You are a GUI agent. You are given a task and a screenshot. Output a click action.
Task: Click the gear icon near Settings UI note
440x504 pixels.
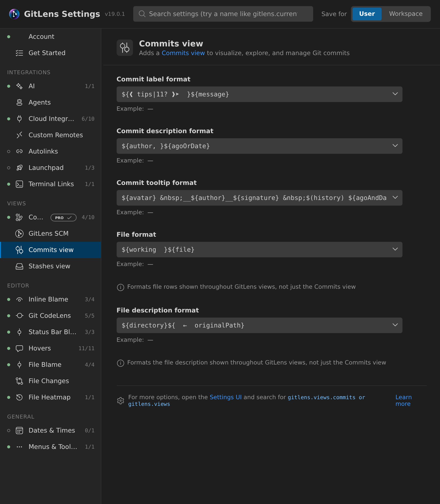120,400
